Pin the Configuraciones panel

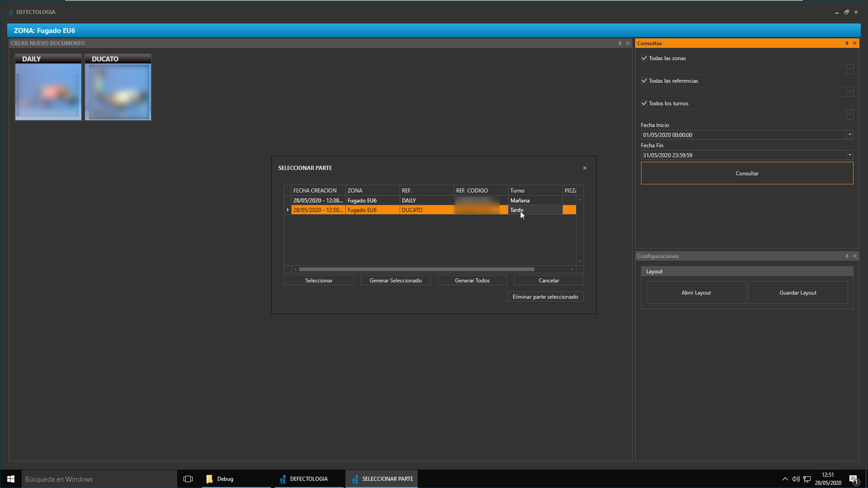pos(847,256)
